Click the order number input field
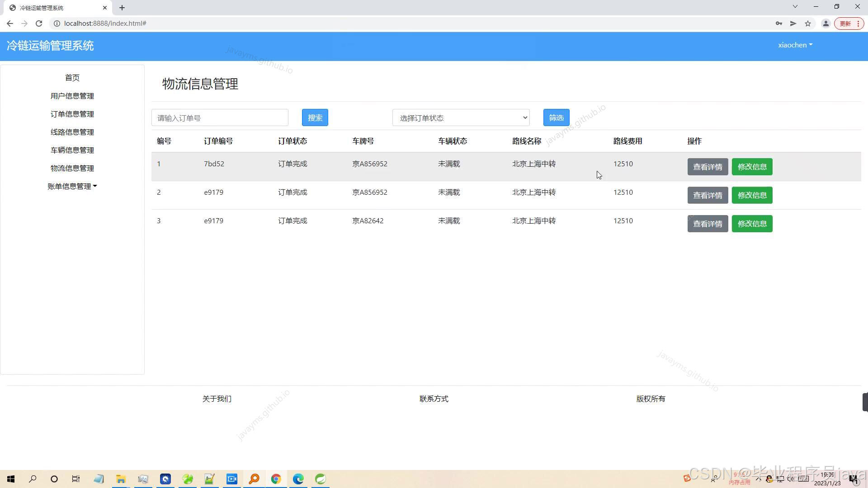This screenshot has height=488, width=868. [220, 117]
